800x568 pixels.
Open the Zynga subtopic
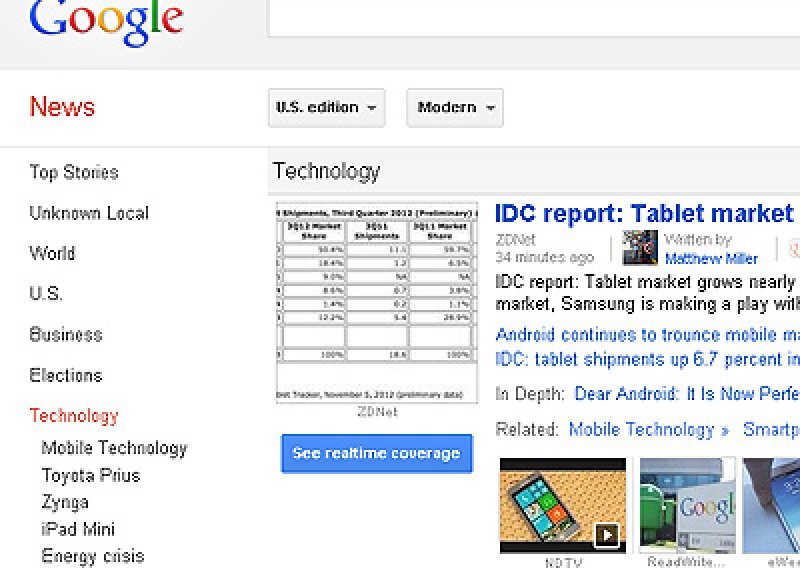click(x=65, y=503)
